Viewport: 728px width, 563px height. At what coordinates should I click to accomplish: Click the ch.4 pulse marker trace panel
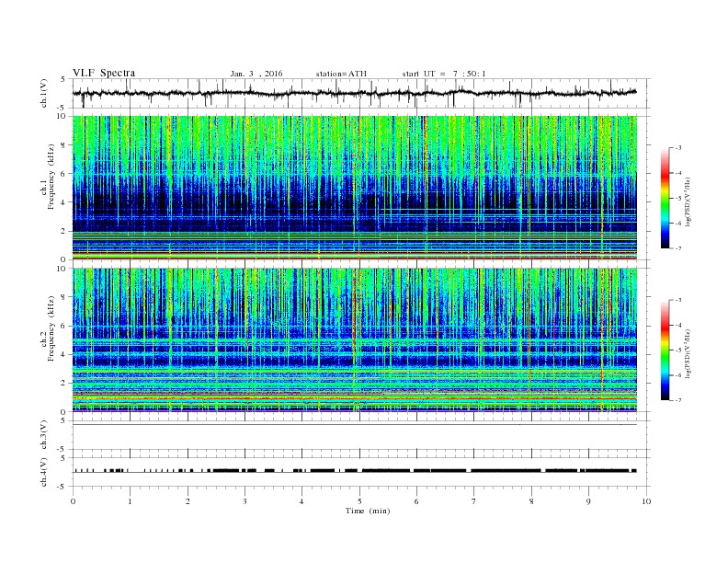point(361,472)
